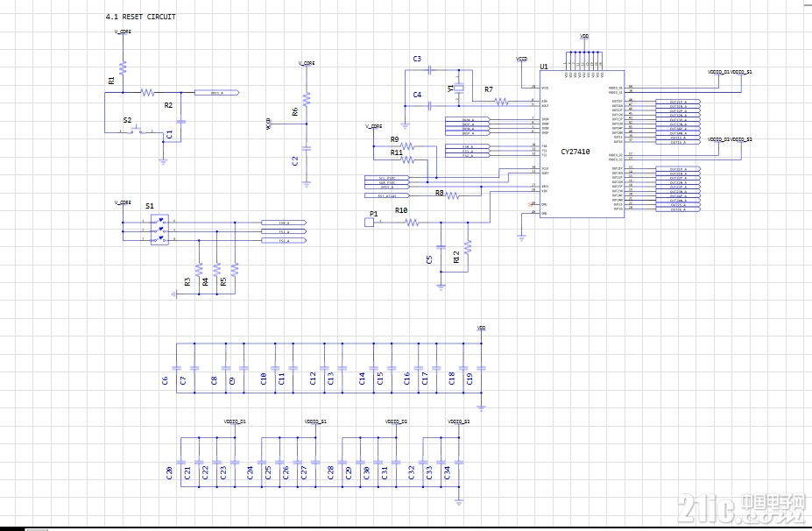This screenshot has height=531, width=812.
Task: Select the C22 capacitor label
Action: (205, 472)
